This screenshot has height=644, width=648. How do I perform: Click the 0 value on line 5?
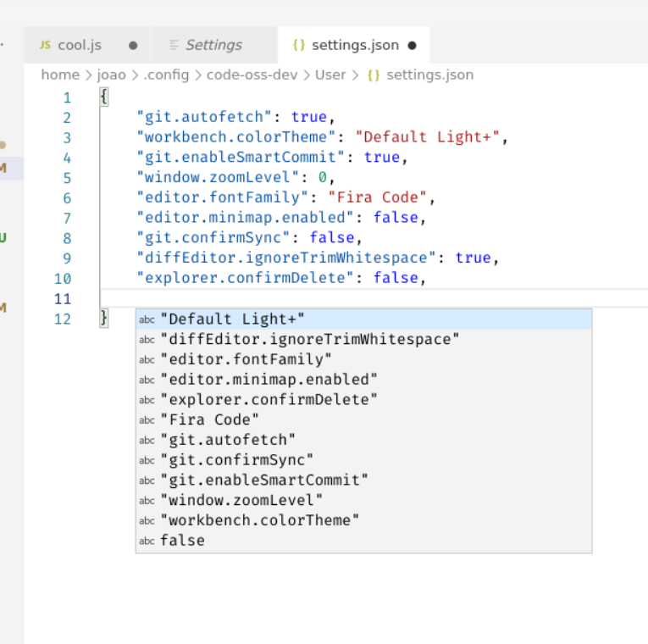click(323, 177)
